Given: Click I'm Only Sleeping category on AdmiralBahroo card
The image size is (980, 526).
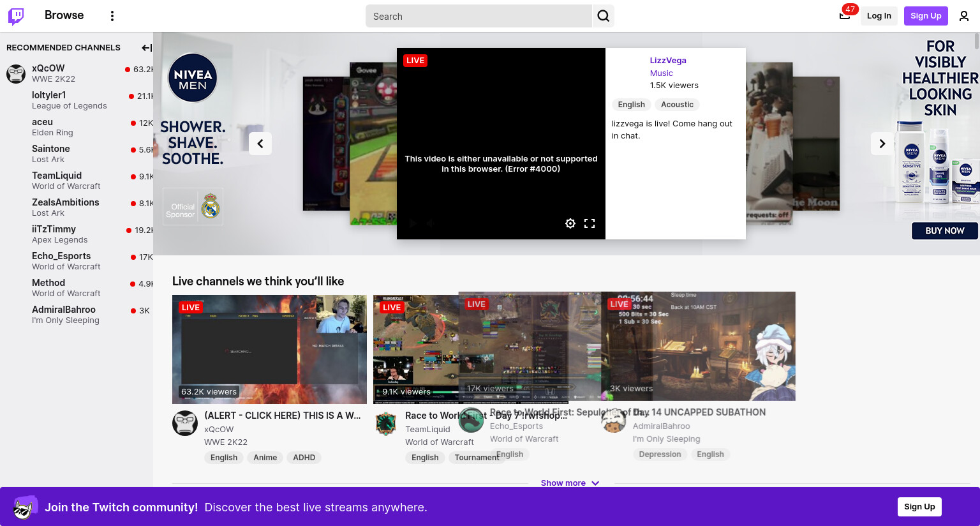Looking at the screenshot, I should point(666,439).
